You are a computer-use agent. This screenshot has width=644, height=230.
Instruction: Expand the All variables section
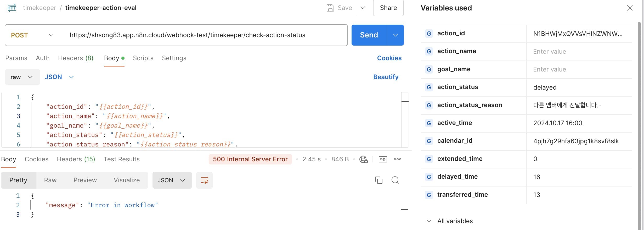point(429,221)
